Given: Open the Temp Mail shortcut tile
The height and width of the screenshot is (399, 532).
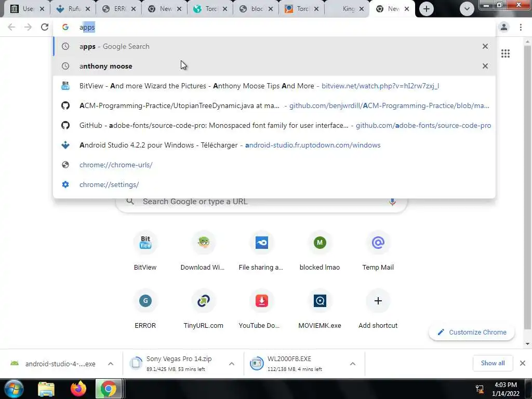Looking at the screenshot, I should point(378,251).
